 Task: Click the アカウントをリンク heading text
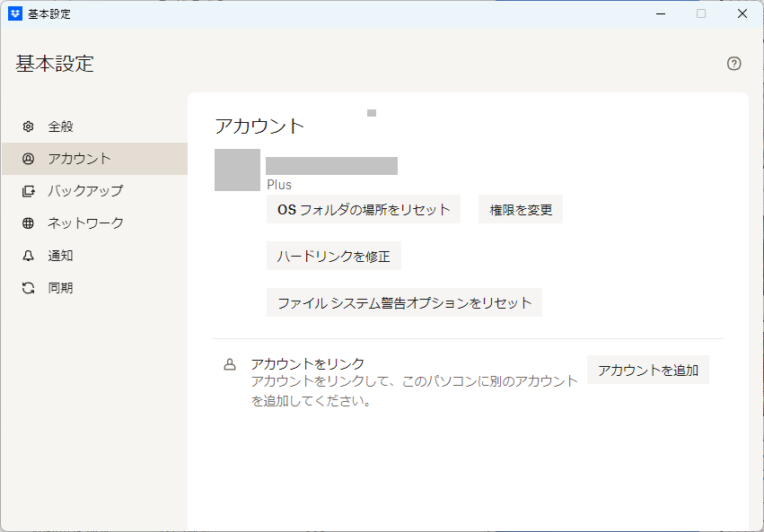click(308, 363)
